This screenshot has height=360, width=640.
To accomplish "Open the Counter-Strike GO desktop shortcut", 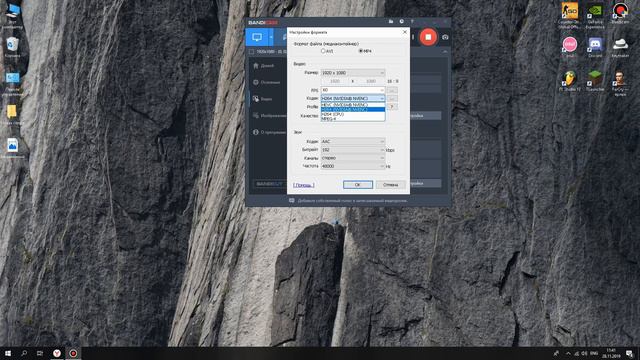I will pyautogui.click(x=569, y=15).
